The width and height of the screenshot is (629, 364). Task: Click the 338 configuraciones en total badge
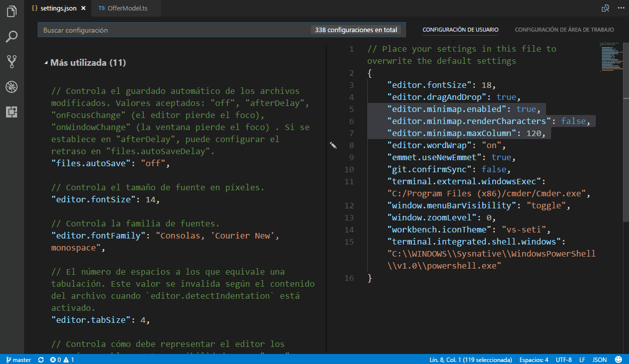click(356, 30)
